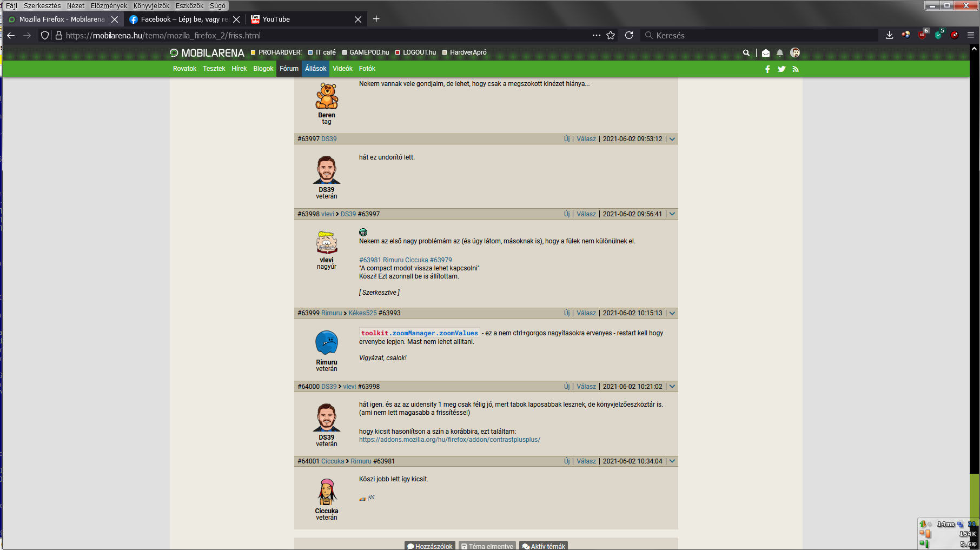Open the Eszközök menu

point(189,5)
